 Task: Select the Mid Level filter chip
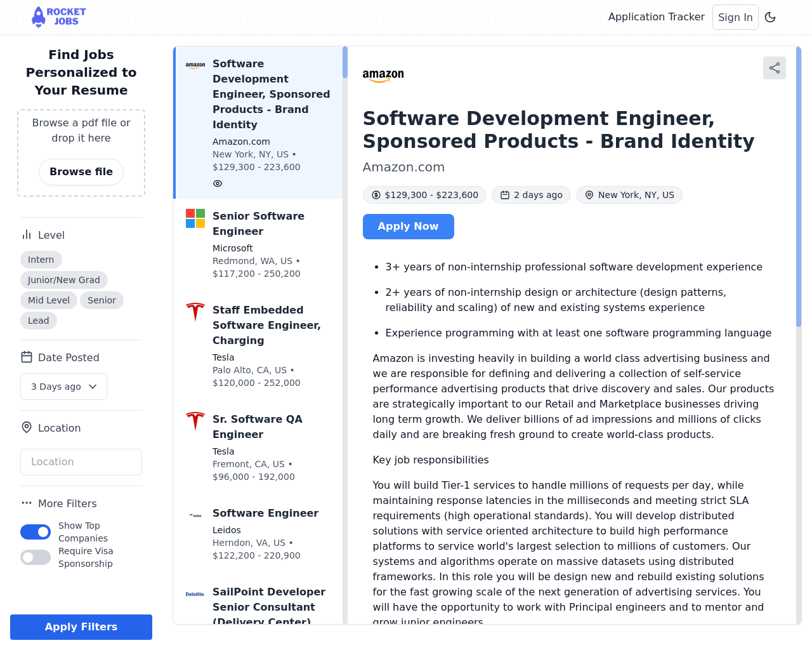click(49, 300)
